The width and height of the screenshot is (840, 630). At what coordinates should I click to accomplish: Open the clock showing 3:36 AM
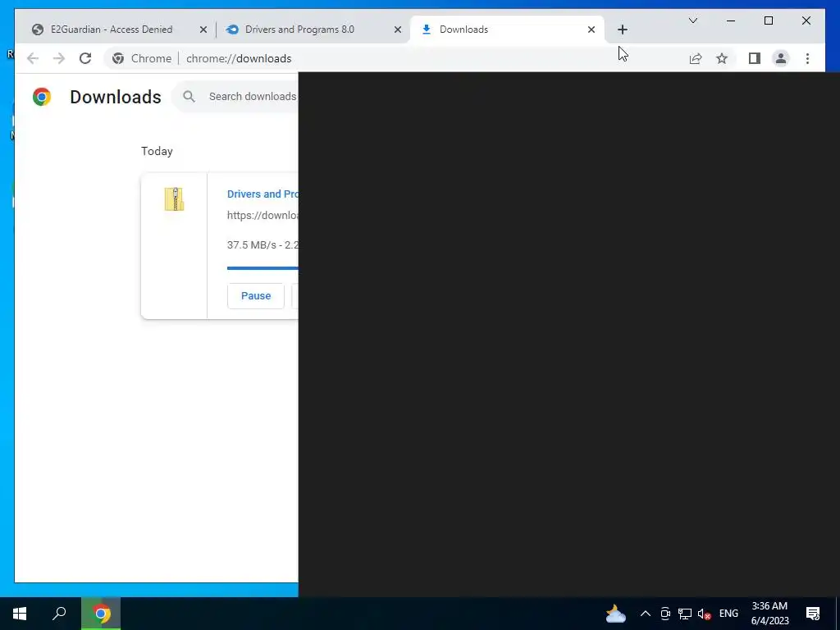769,614
